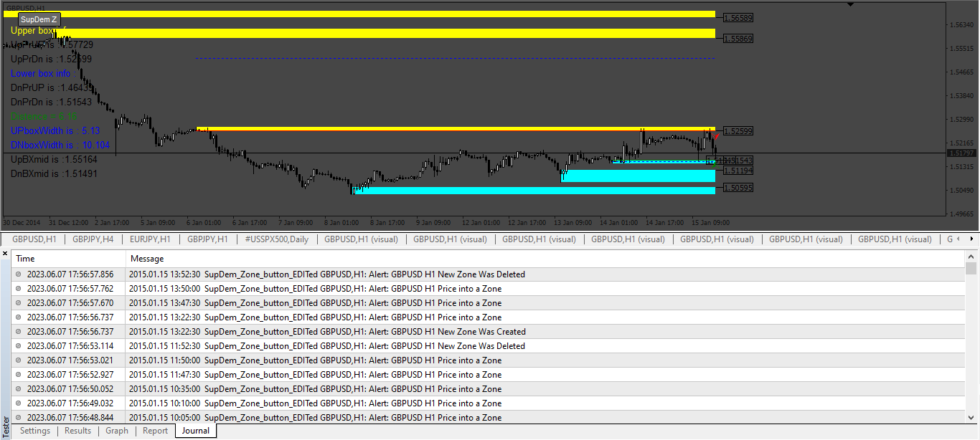Viewport: 980px width, 440px height.
Task: Close the Tester panel with the X icon
Action: pos(5,252)
